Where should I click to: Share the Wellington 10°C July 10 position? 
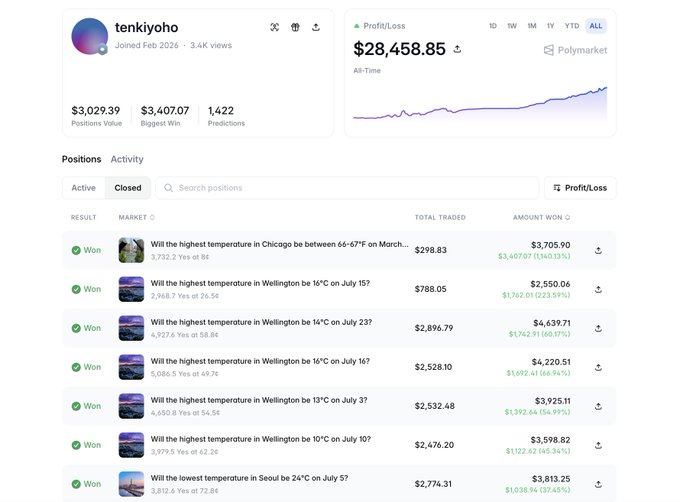coord(598,446)
